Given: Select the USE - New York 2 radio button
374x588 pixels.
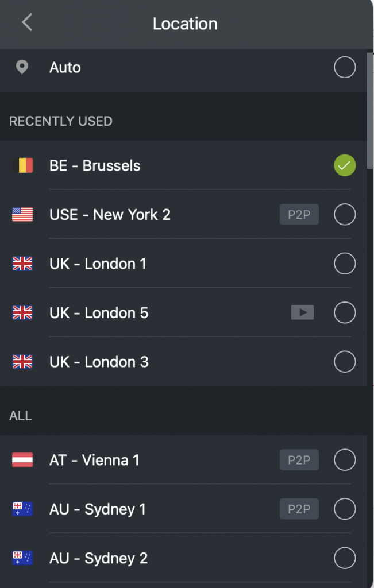Looking at the screenshot, I should click(344, 214).
